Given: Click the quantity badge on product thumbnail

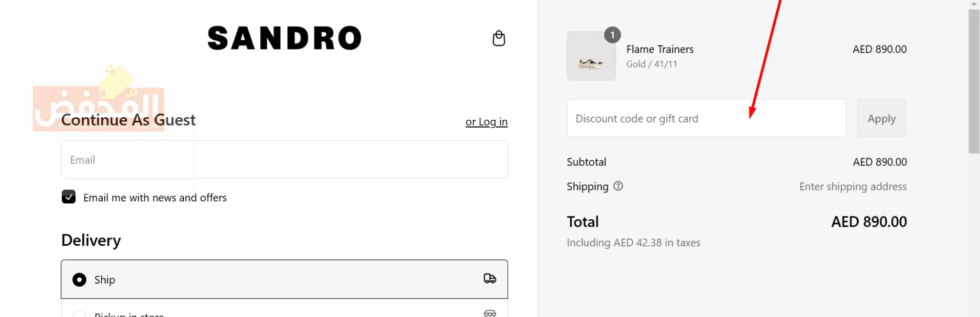Looking at the screenshot, I should pos(612,35).
